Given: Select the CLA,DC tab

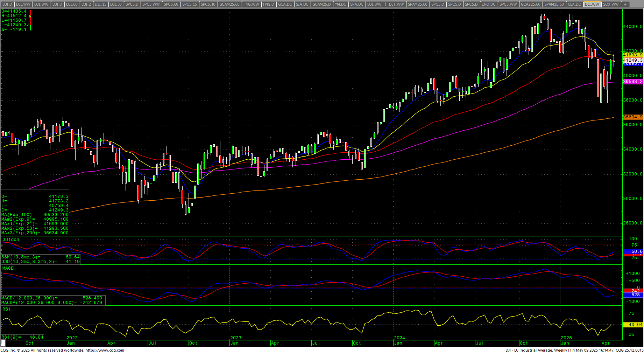Looking at the screenshot, I should [x=574, y=4].
